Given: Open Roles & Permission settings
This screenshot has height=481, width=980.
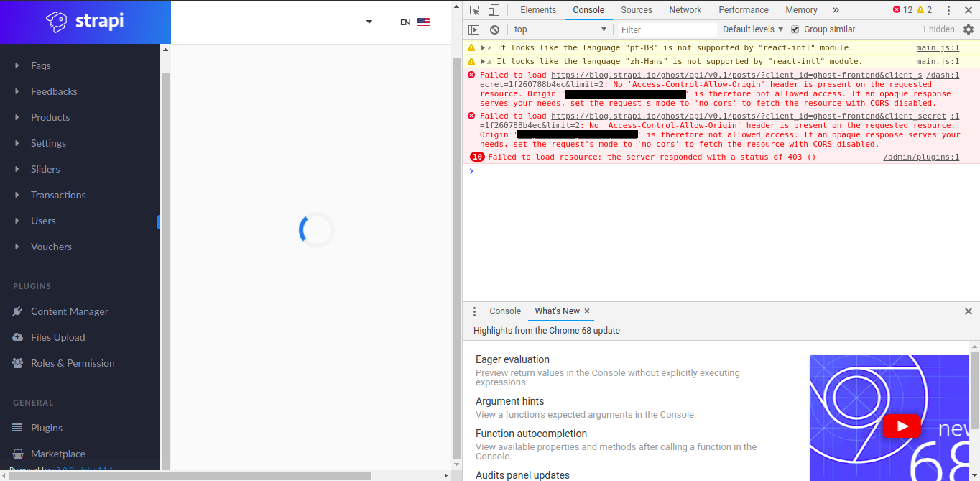Looking at the screenshot, I should 73,363.
